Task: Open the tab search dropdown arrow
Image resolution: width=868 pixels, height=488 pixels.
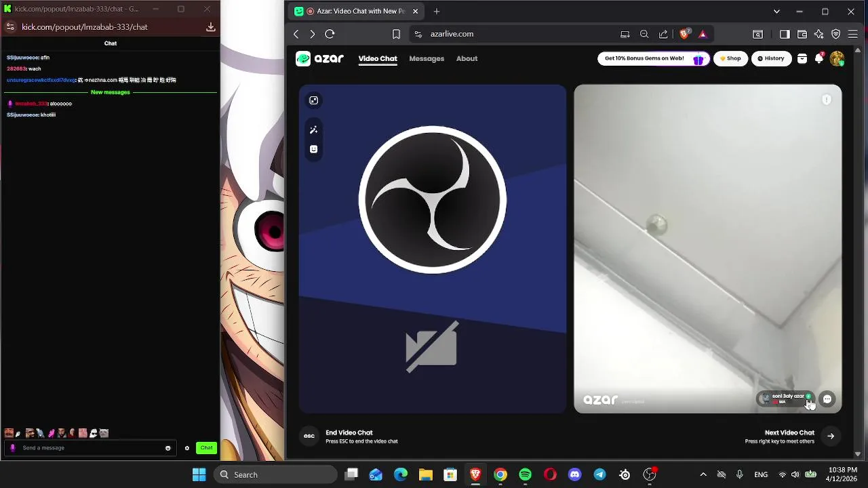Action: [x=776, y=11]
